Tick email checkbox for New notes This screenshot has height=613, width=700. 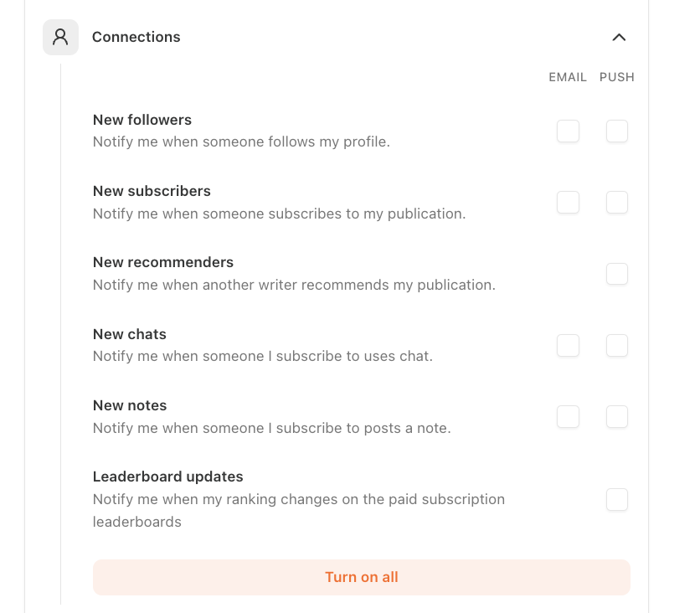(x=568, y=416)
